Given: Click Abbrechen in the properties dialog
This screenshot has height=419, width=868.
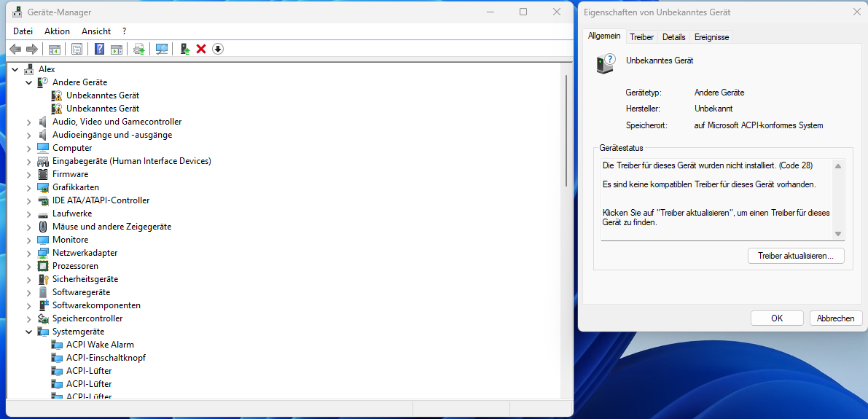Looking at the screenshot, I should pos(836,318).
